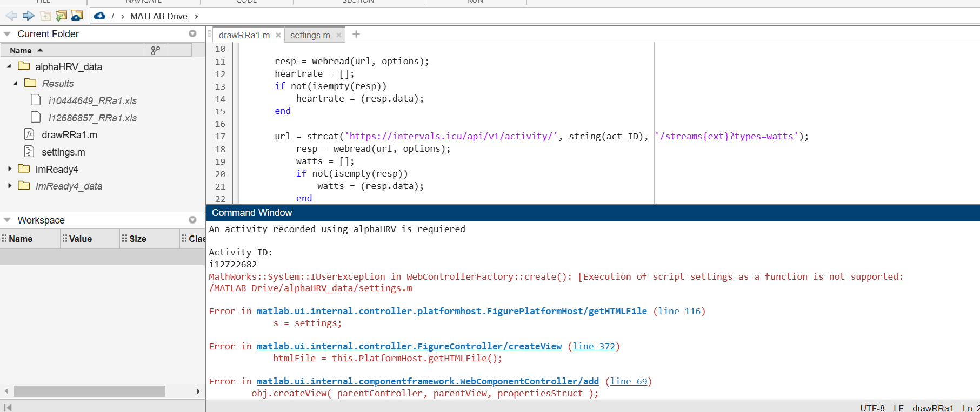Go up one folder level

pyautogui.click(x=45, y=16)
